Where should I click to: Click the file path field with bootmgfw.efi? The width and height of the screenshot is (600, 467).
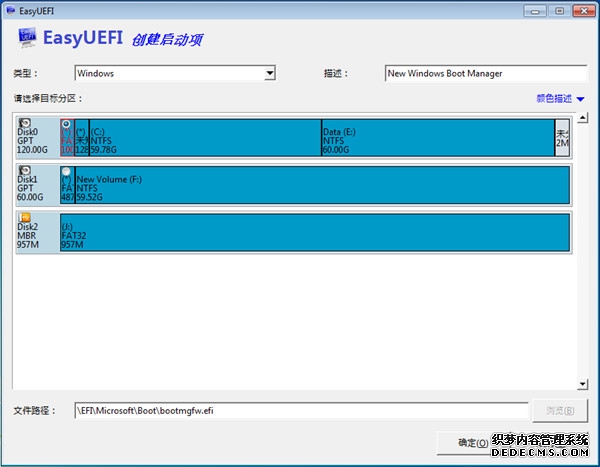(x=301, y=411)
